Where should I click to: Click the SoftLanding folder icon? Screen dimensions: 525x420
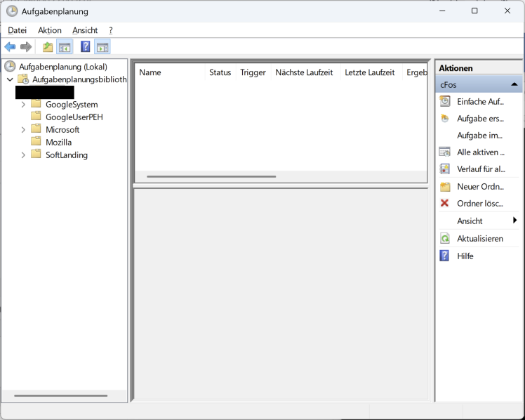pyautogui.click(x=36, y=154)
